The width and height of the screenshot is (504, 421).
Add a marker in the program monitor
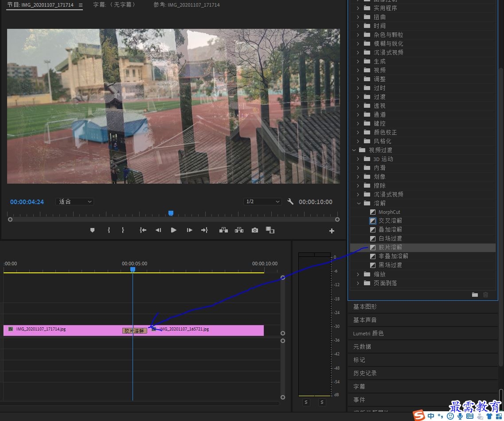92,230
